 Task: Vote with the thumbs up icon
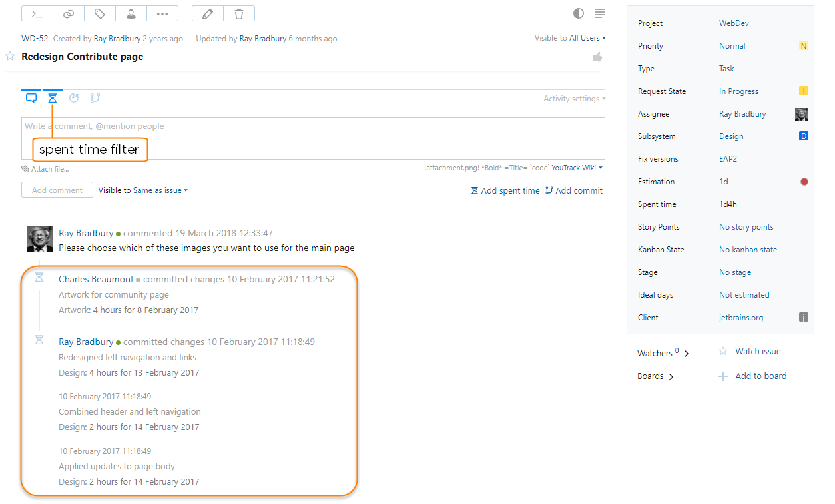tap(597, 57)
